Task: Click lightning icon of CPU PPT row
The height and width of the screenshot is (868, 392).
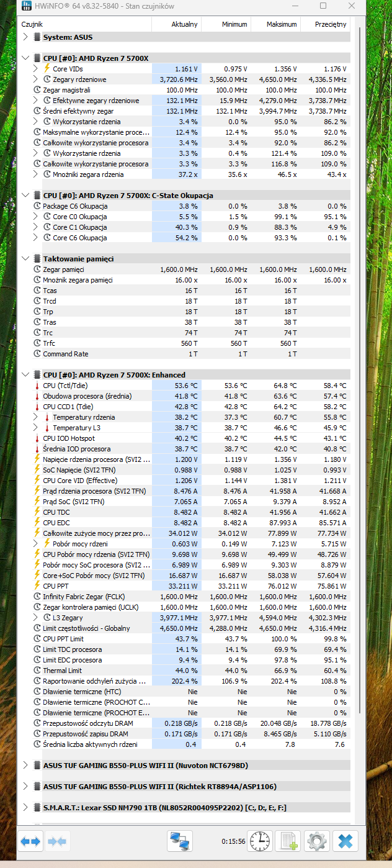Action: pyautogui.click(x=38, y=586)
